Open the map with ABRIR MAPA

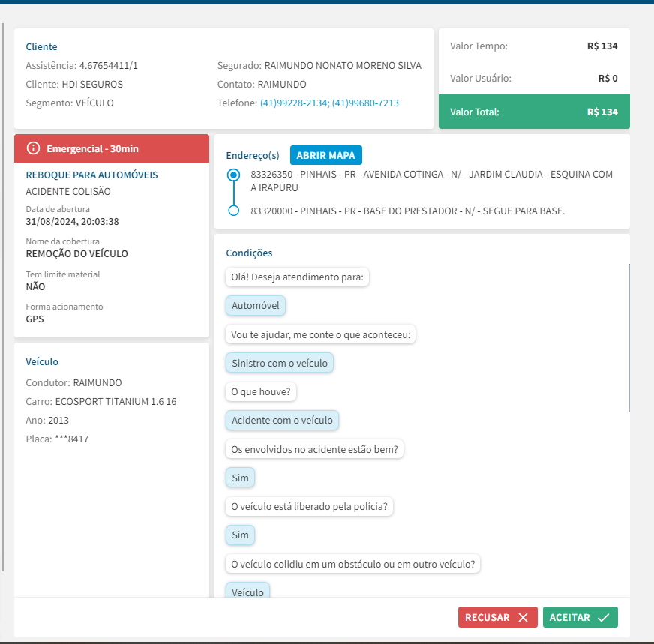point(325,155)
